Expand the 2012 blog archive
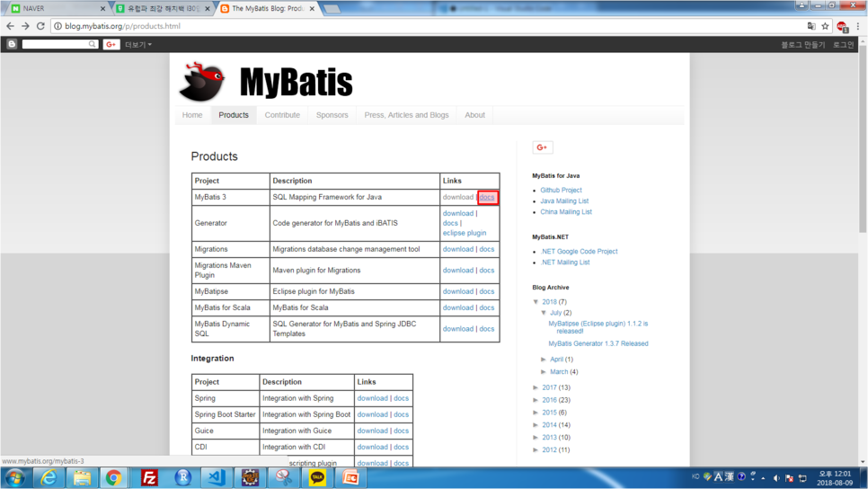This screenshot has width=868, height=489. tap(536, 449)
